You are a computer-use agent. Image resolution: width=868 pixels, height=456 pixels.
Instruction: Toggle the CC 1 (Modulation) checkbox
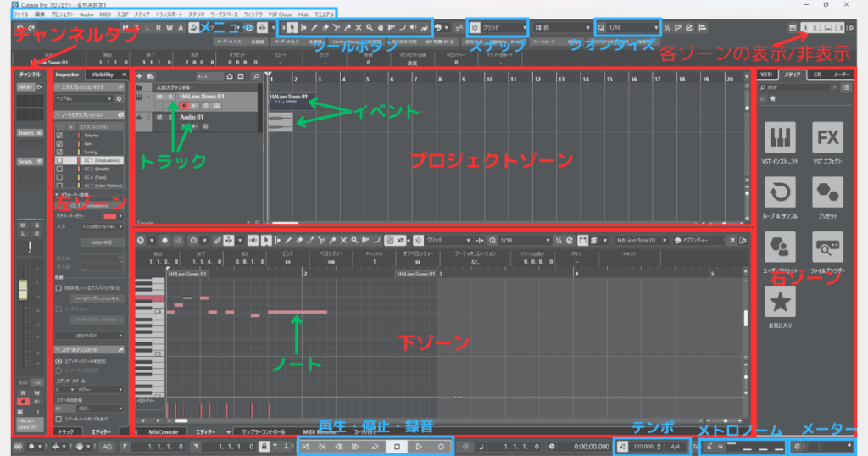[x=59, y=160]
